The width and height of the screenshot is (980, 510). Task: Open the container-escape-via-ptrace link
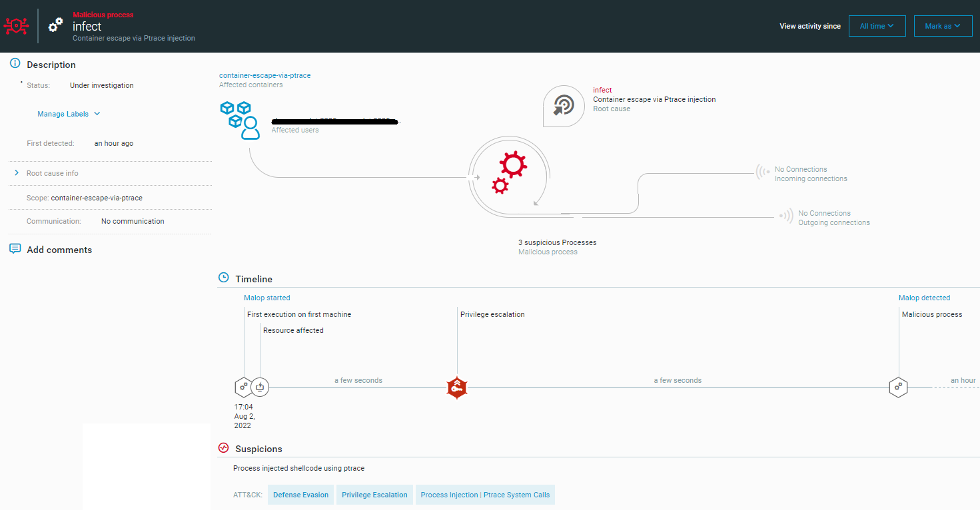pos(264,75)
